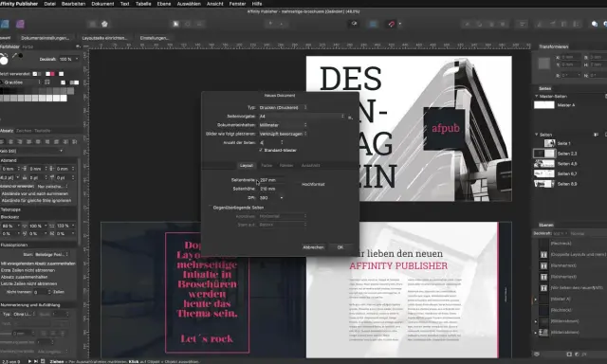Collapse the Master-Seiten section
607x364 pixels.
(536, 96)
